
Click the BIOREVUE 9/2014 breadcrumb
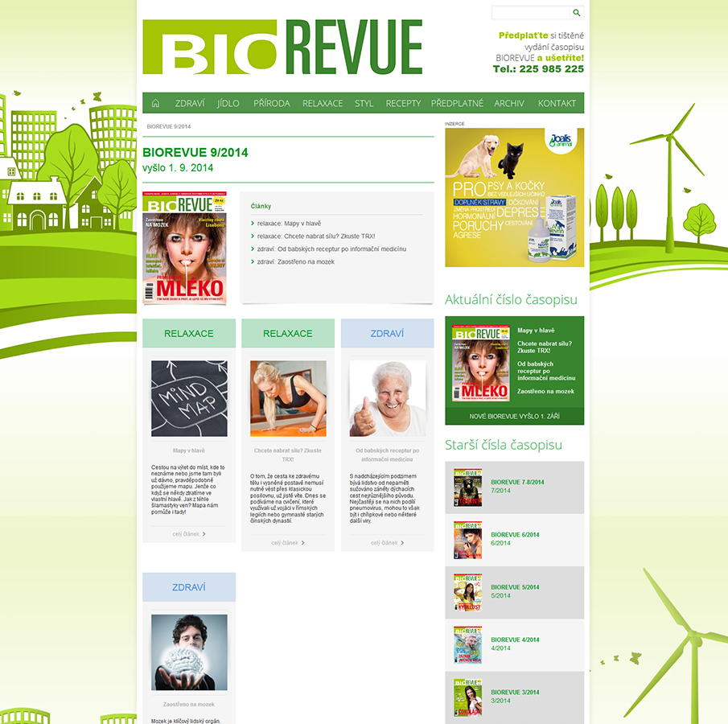tap(169, 126)
